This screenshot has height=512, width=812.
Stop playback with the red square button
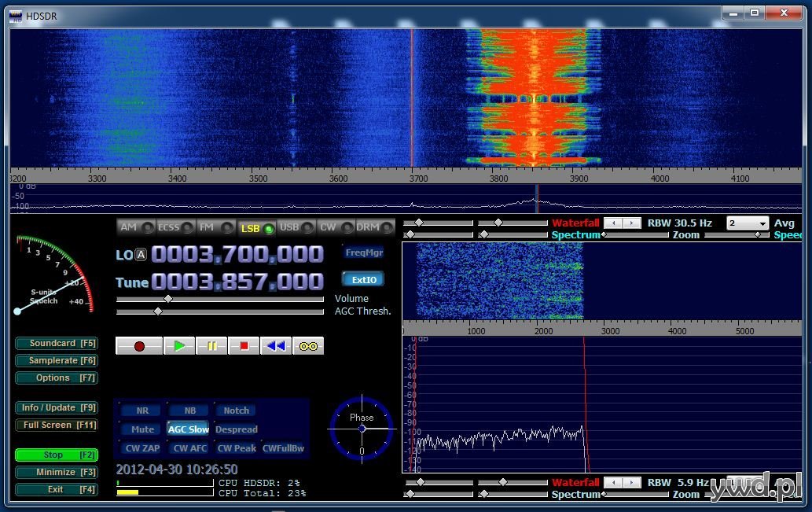coord(244,346)
